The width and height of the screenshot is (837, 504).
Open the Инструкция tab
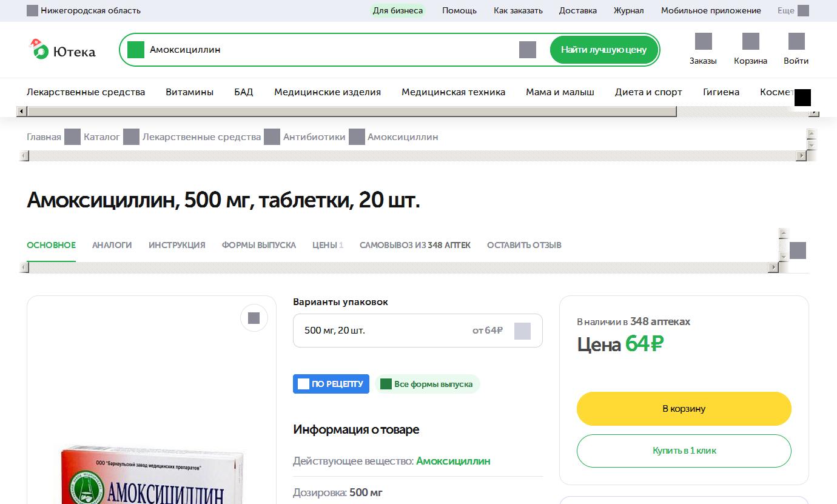[176, 245]
